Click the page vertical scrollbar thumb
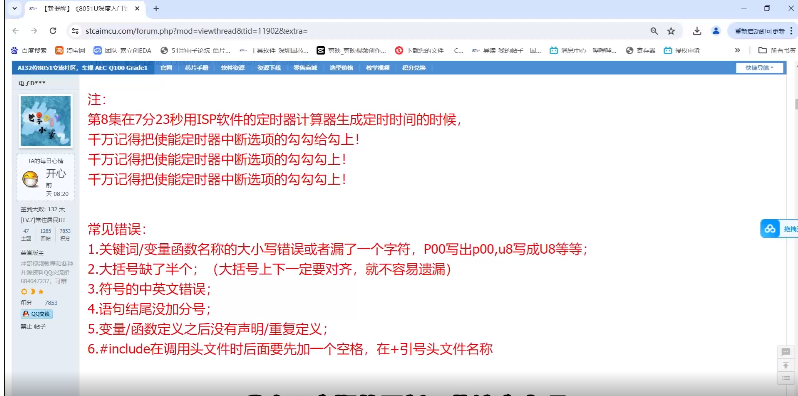798x396 pixels. click(795, 104)
